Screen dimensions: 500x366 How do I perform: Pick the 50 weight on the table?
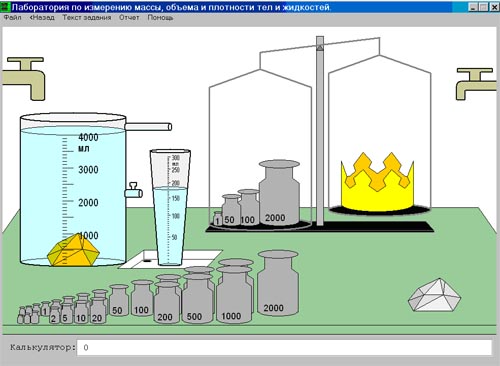[119, 300]
